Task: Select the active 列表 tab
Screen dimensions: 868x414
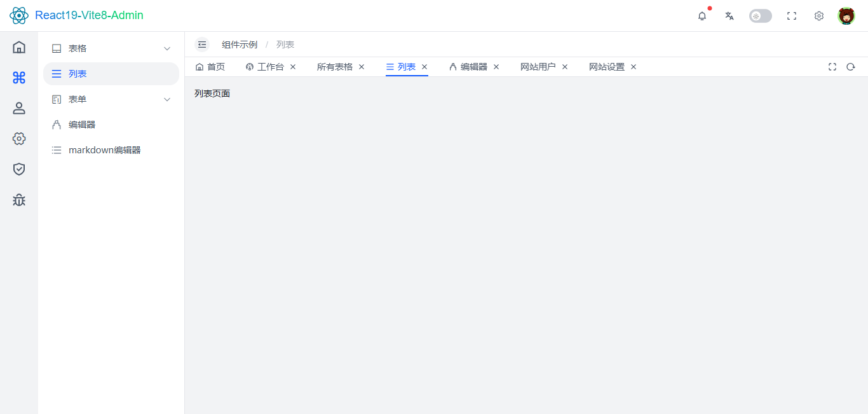Action: [x=401, y=67]
